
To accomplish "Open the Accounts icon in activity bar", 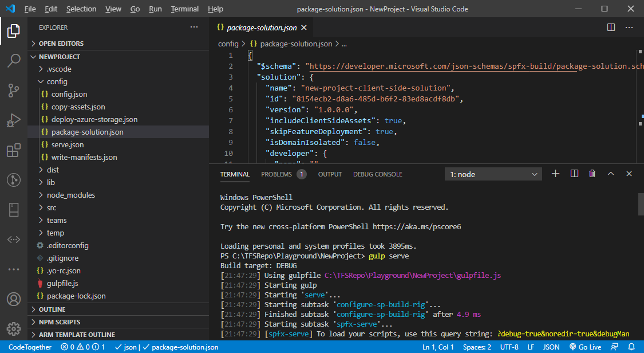I will tap(14, 299).
